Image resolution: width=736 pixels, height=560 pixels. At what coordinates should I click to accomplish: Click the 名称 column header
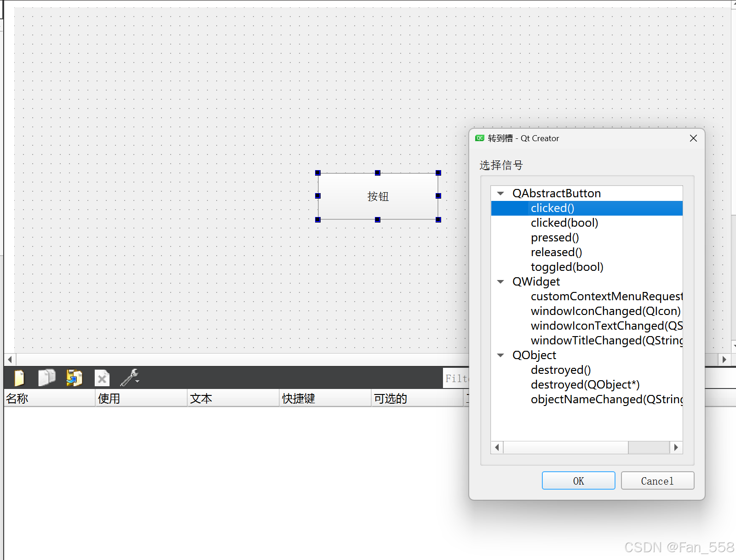pos(50,398)
